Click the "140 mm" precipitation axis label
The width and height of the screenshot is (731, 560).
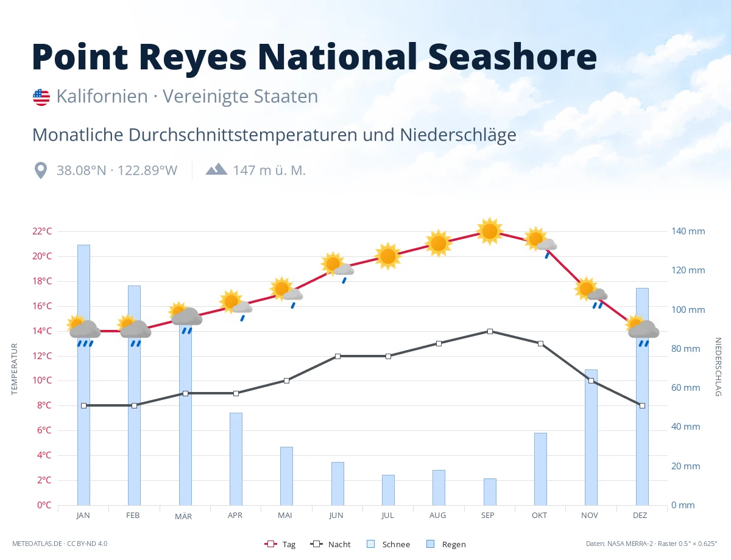pos(688,231)
